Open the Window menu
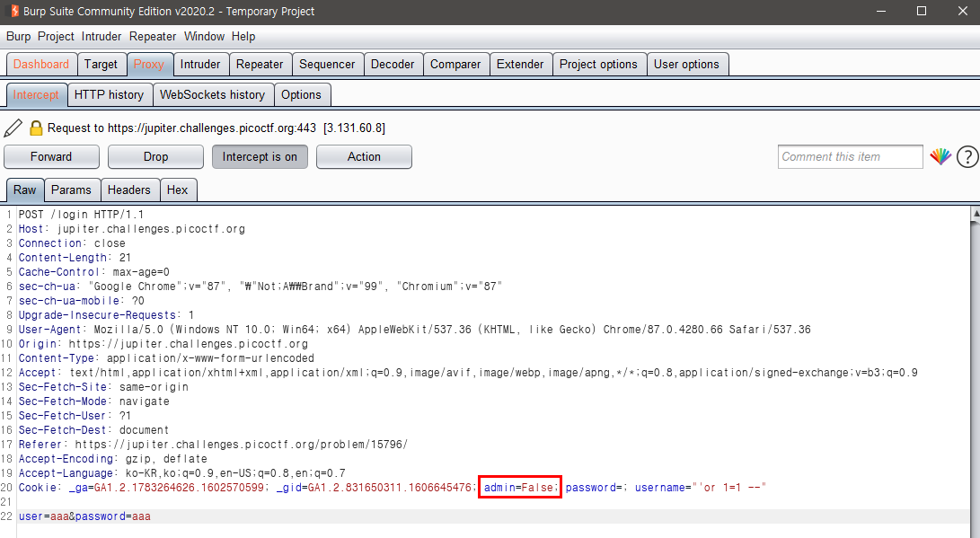Screen dimensions: 980x538 (205, 36)
